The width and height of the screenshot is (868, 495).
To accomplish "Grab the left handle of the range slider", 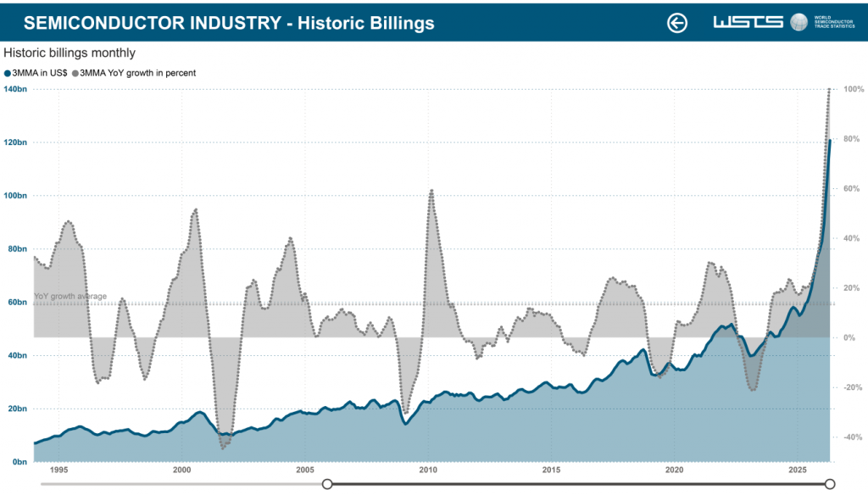I will pos(327,484).
